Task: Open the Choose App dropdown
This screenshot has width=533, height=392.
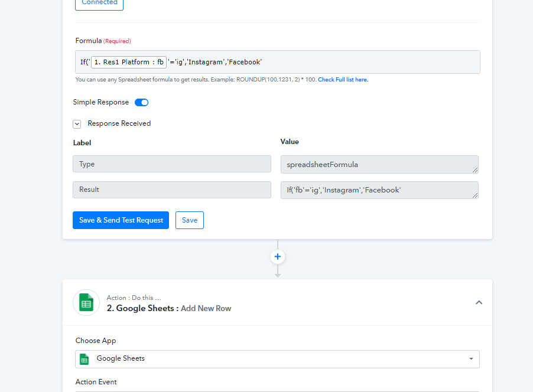Action: pyautogui.click(x=277, y=359)
